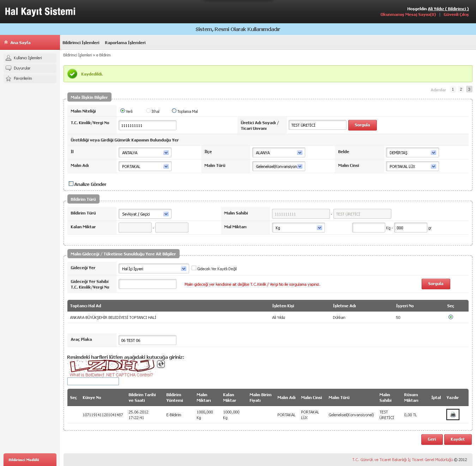Click the green checkmark success icon

[x=72, y=74]
